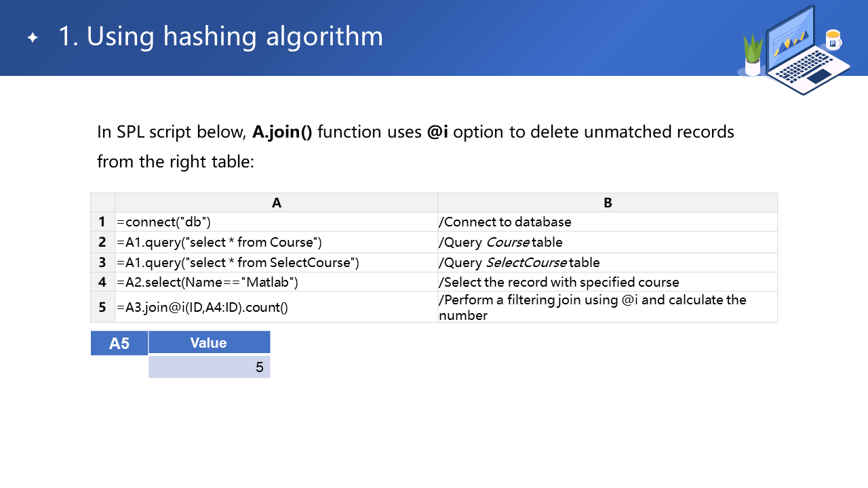Screen dimensions: 868x488
Task: Click the blue Value header cell
Action: pyautogui.click(x=209, y=343)
